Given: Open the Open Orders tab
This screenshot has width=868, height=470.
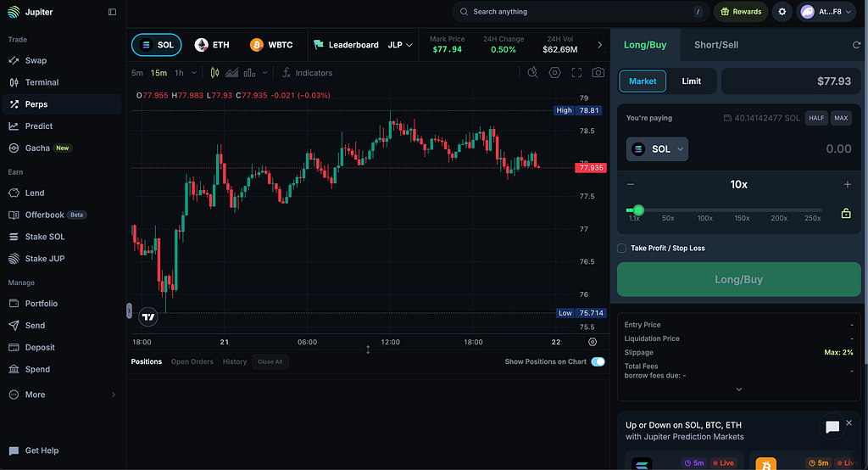Looking at the screenshot, I should (192, 362).
